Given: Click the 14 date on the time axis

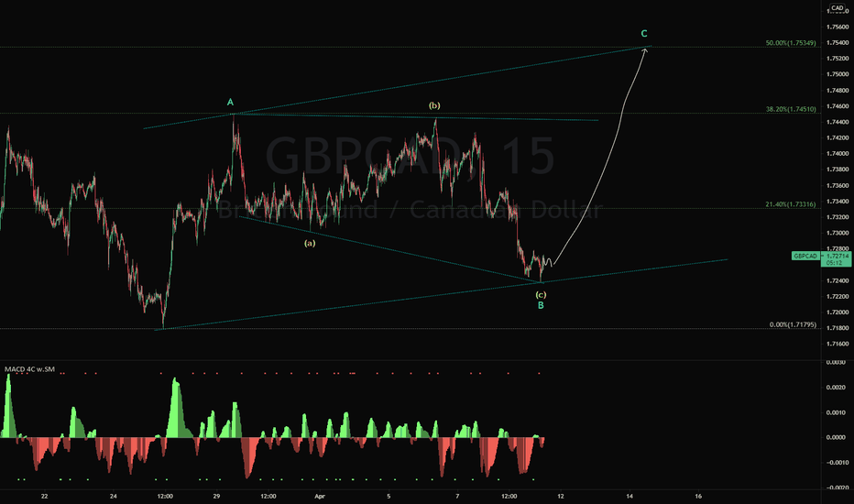Looking at the screenshot, I should coord(630,497).
